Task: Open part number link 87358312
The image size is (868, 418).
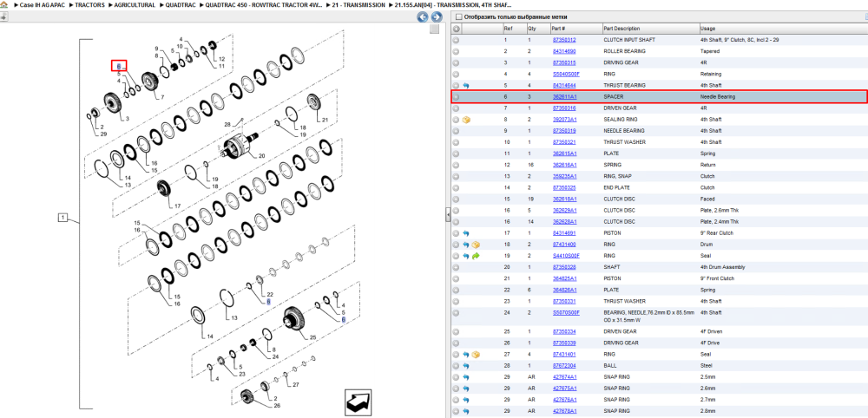Action: (x=564, y=41)
